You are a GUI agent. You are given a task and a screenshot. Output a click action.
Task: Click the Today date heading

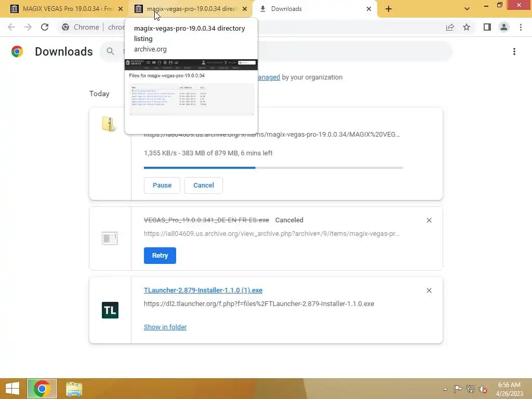tap(99, 94)
